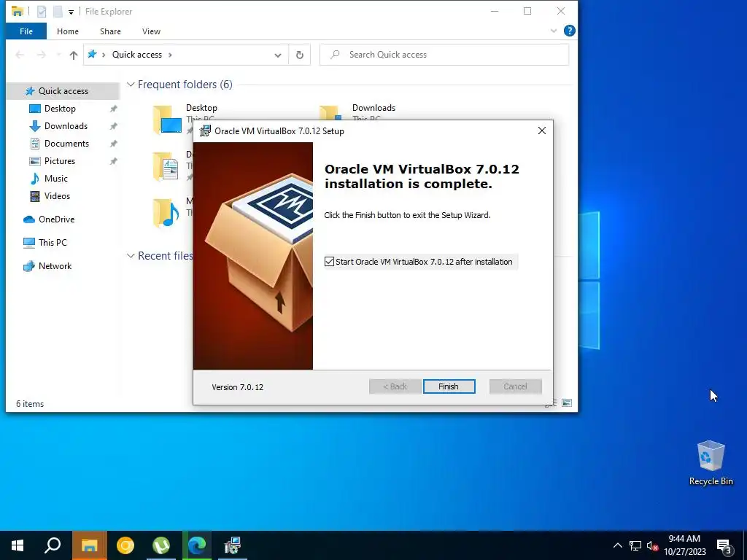The width and height of the screenshot is (747, 560).
Task: Select OneDrive in the navigation pane
Action: [56, 219]
